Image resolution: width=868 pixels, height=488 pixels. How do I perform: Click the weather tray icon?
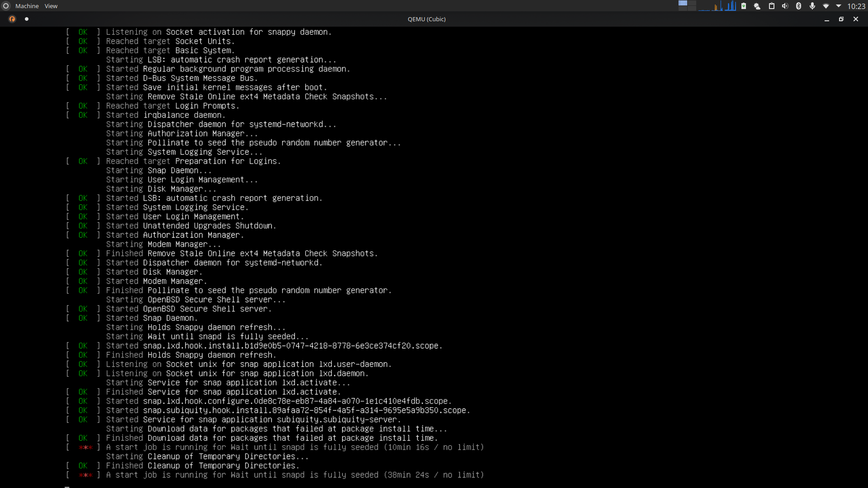pos(757,6)
